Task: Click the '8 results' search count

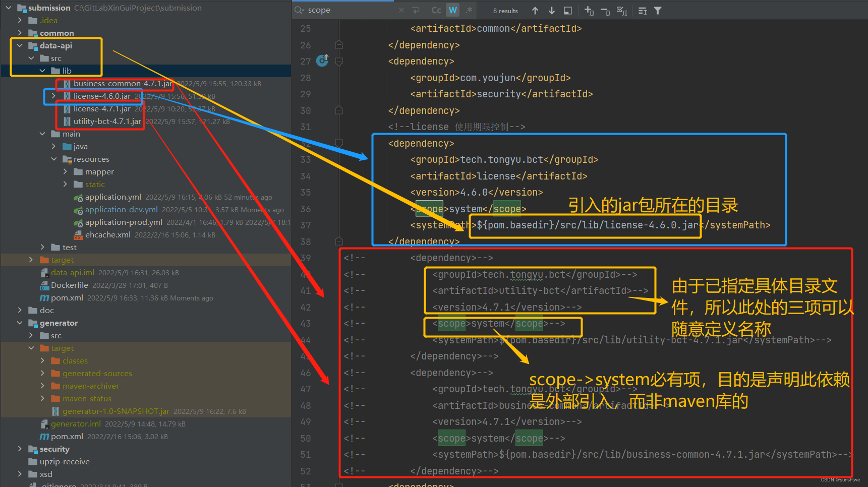Action: [505, 11]
